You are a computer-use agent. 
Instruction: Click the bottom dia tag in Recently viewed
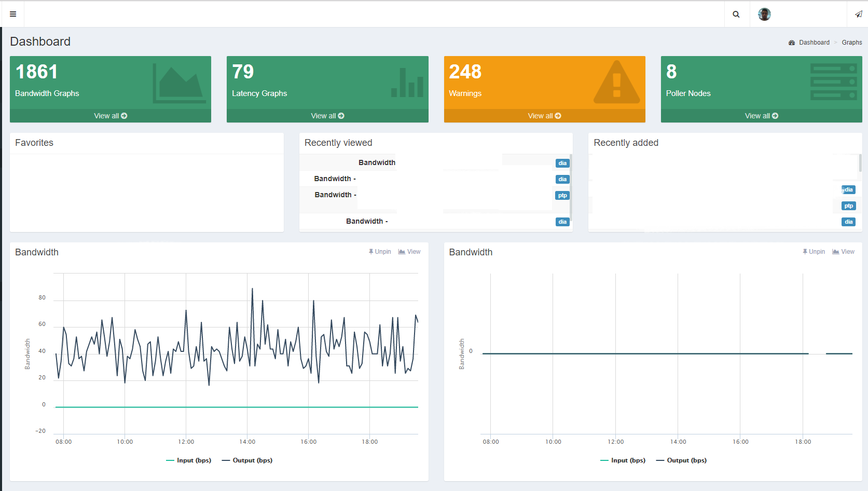click(562, 222)
